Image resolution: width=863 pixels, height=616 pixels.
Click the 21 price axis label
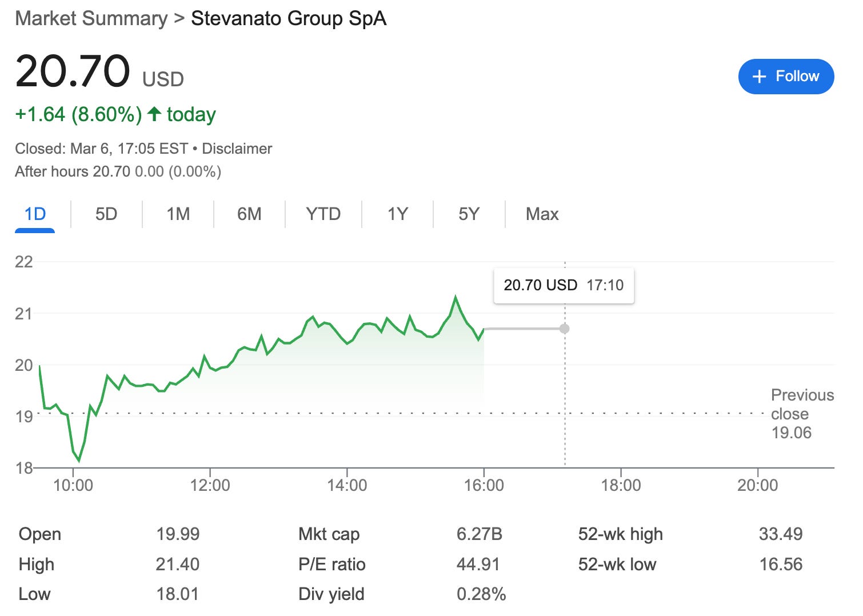click(24, 313)
